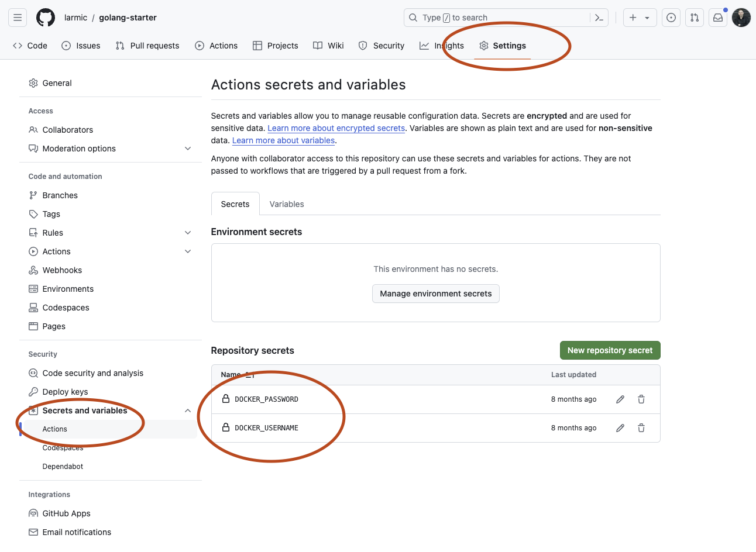
Task: Open the Code tab
Action: click(30, 46)
